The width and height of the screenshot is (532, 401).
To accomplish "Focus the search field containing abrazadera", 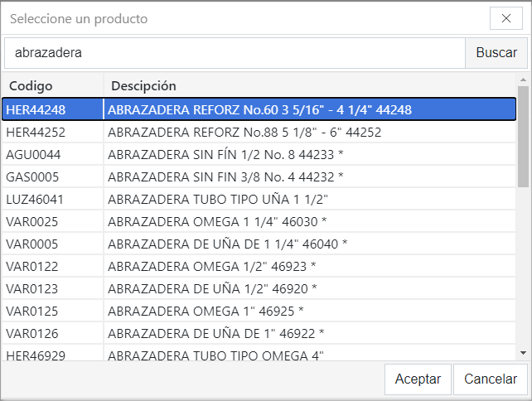I will click(235, 52).
